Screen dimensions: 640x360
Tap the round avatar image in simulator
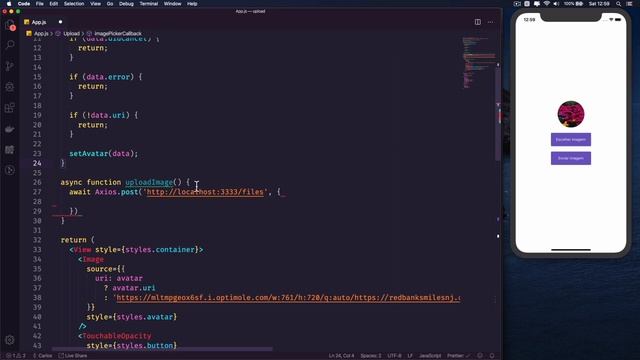[x=571, y=114]
